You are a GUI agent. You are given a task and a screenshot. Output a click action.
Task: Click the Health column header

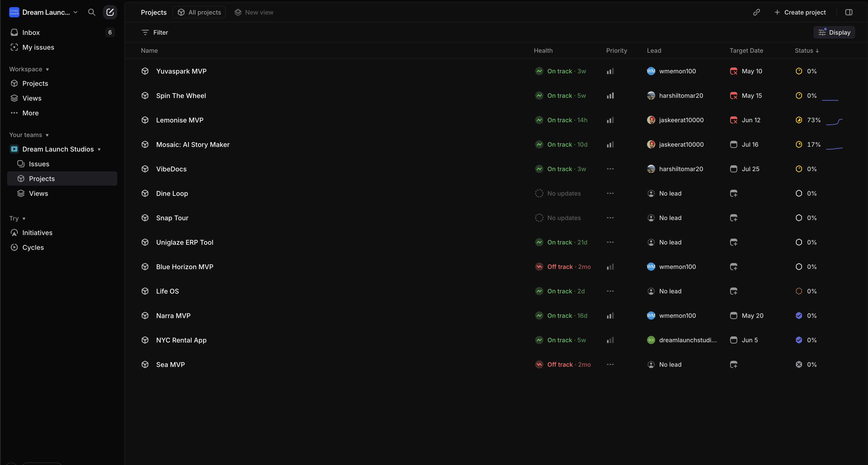[543, 50]
